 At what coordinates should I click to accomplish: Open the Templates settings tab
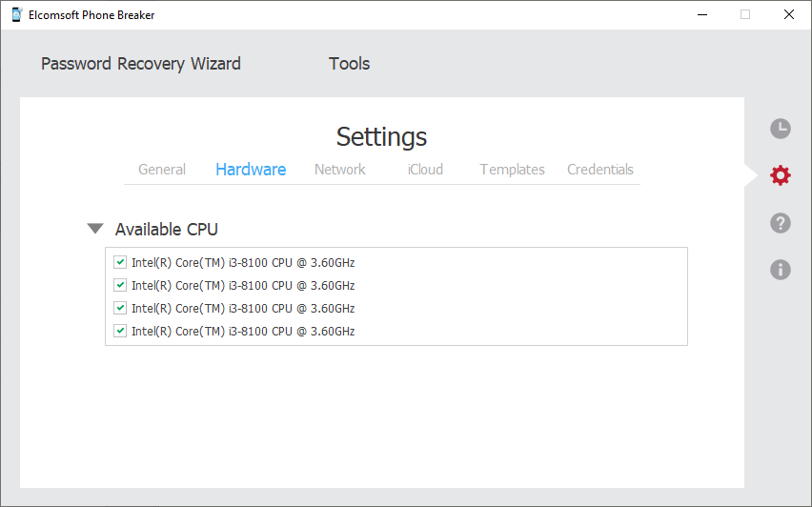(512, 170)
